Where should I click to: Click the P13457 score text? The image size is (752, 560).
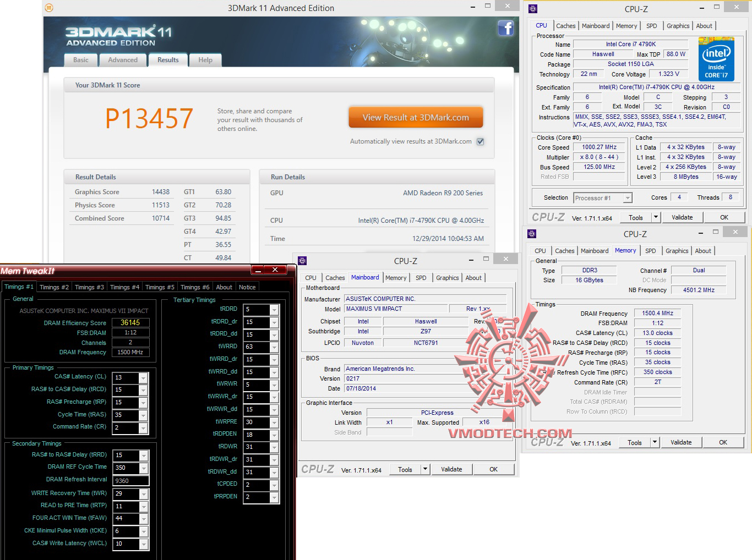[149, 118]
